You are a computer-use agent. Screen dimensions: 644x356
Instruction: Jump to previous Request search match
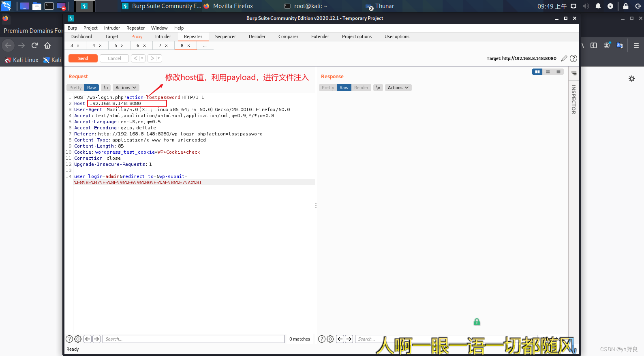(x=88, y=339)
